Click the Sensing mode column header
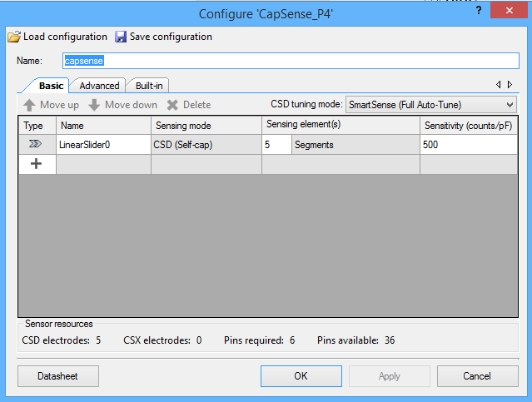The width and height of the screenshot is (532, 402). point(206,126)
